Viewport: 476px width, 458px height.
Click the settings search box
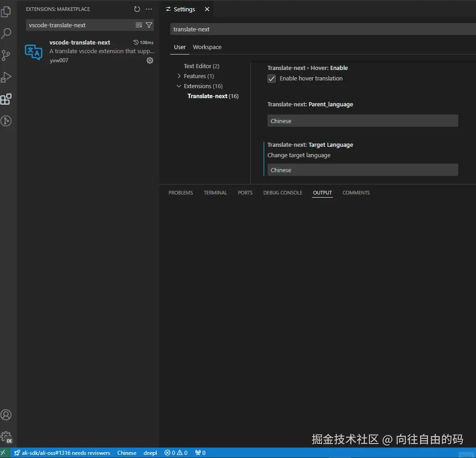[323, 29]
